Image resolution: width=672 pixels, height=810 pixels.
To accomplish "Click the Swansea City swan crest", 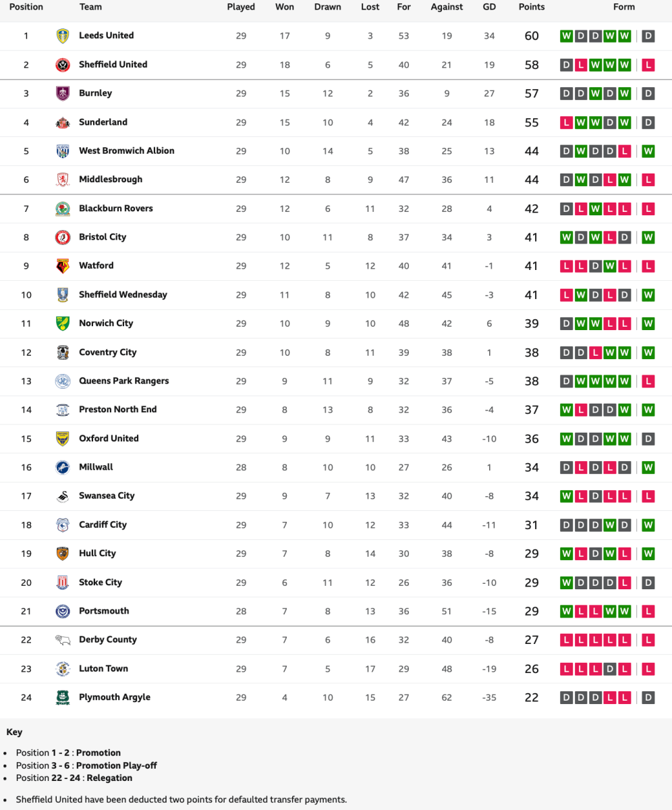I will [x=63, y=496].
